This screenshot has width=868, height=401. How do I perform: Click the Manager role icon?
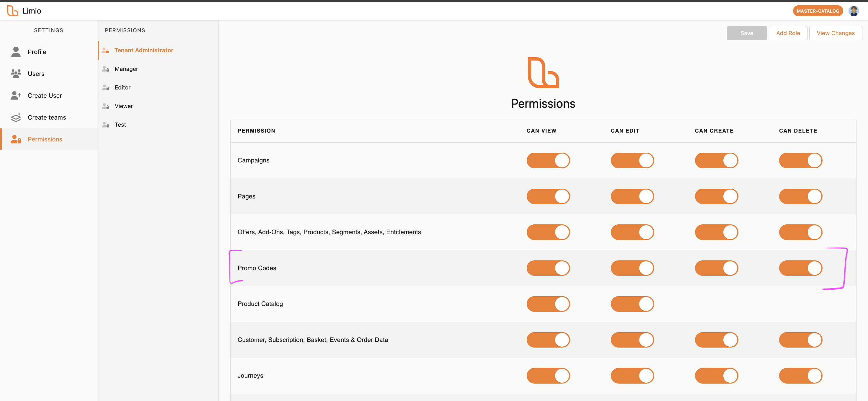click(105, 69)
